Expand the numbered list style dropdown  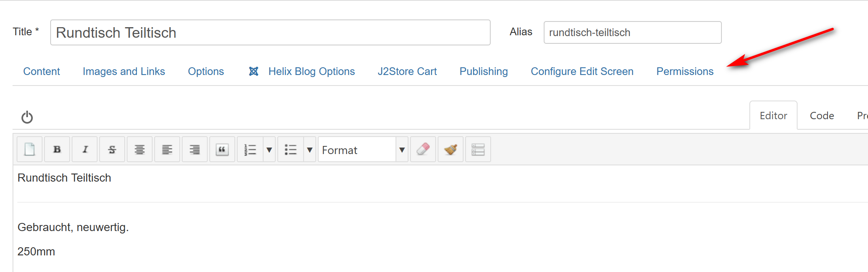pos(269,150)
